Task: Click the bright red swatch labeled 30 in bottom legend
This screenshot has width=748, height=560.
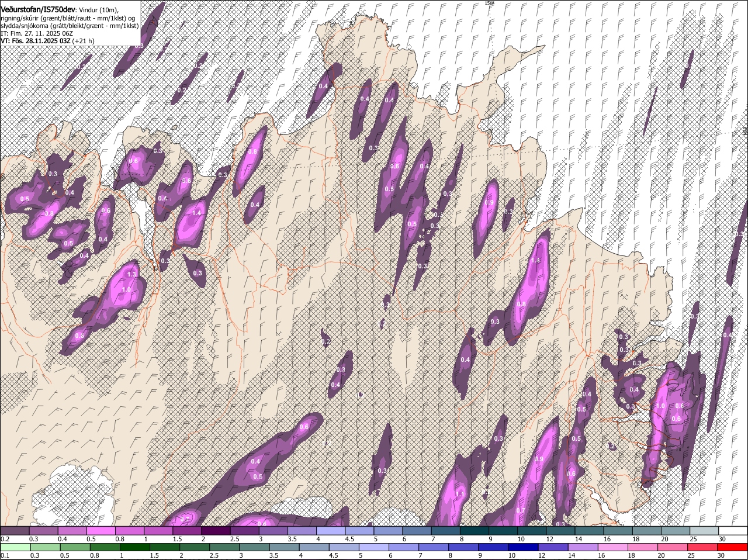Action: (733, 548)
